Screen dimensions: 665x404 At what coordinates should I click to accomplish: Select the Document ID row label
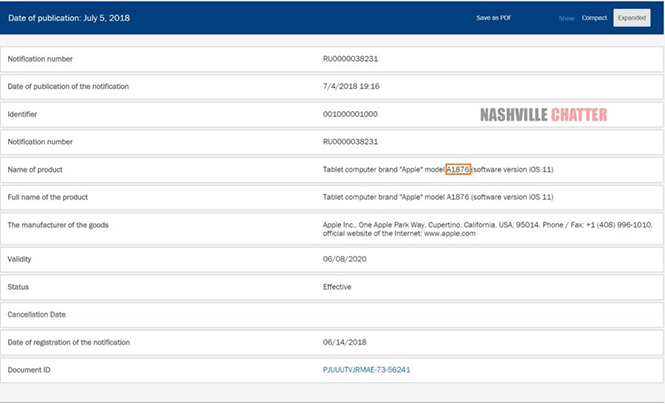pos(30,370)
